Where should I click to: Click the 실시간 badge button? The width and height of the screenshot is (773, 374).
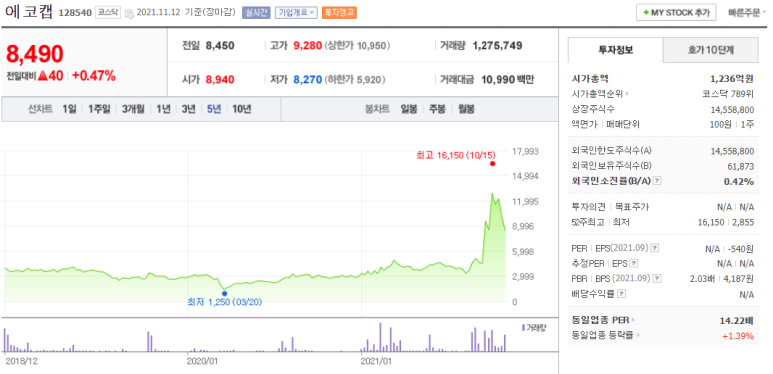click(x=256, y=13)
